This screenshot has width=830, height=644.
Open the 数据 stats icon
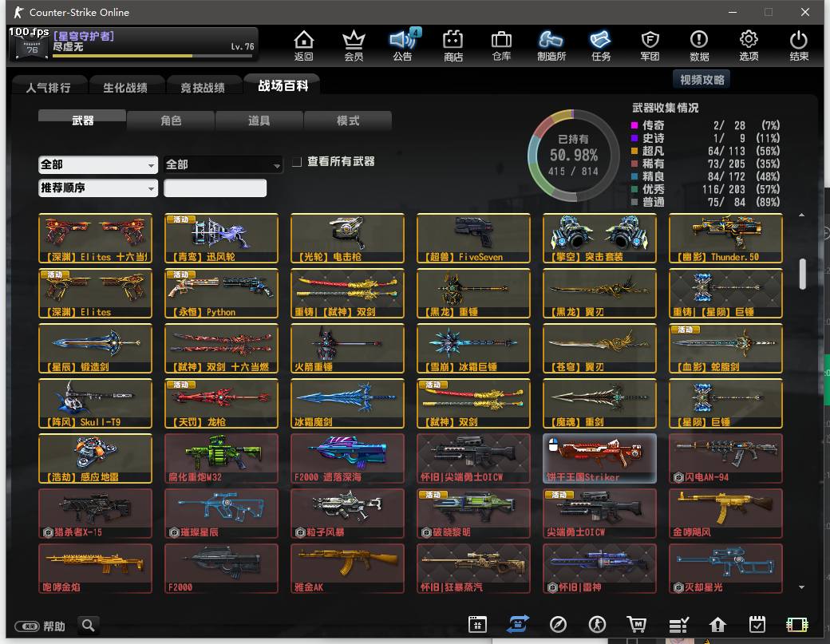coord(699,45)
